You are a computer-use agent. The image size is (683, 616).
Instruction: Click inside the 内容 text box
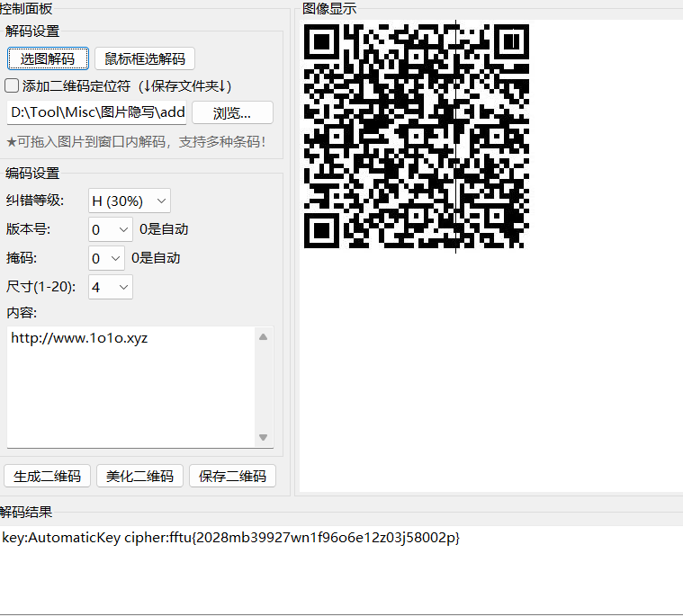pyautogui.click(x=130, y=387)
